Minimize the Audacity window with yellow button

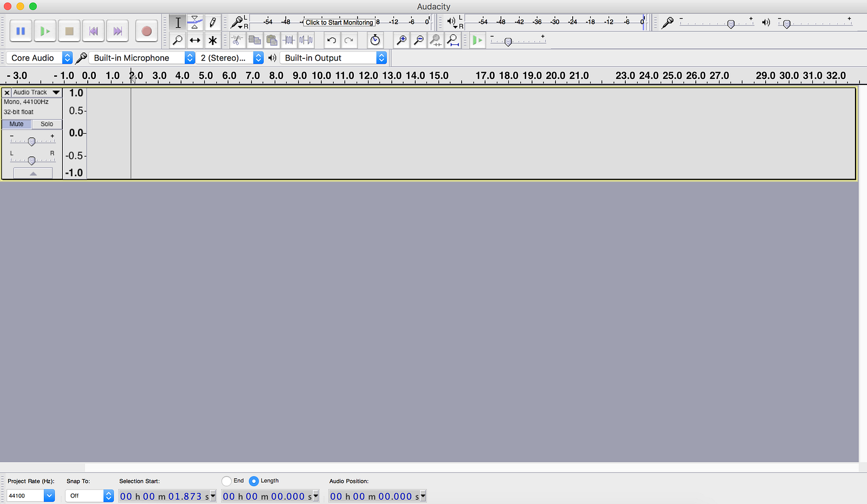click(x=20, y=6)
